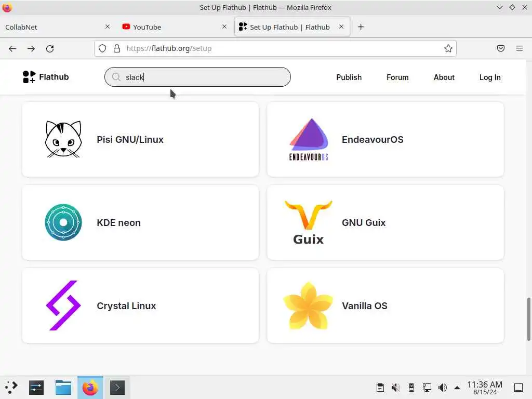Launch the file manager from taskbar
The height and width of the screenshot is (399, 532).
[63, 388]
